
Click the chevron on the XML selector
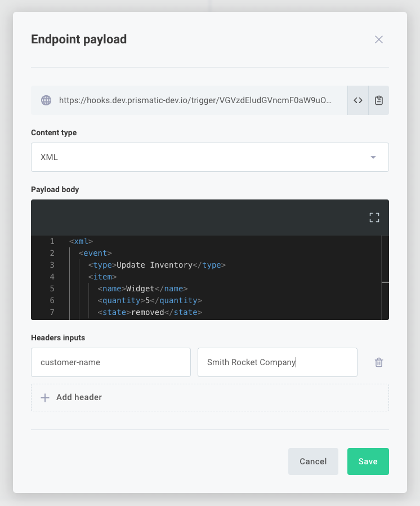tap(373, 157)
